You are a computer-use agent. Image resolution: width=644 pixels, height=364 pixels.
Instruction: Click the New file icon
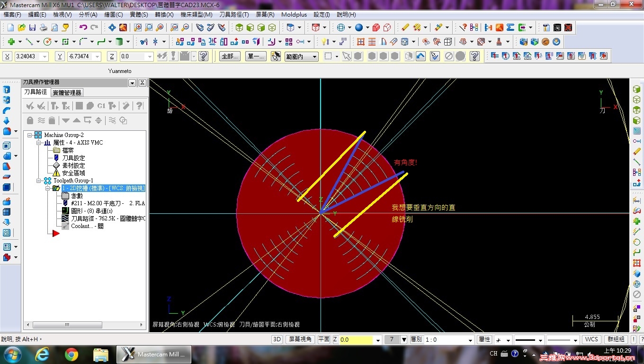point(10,27)
